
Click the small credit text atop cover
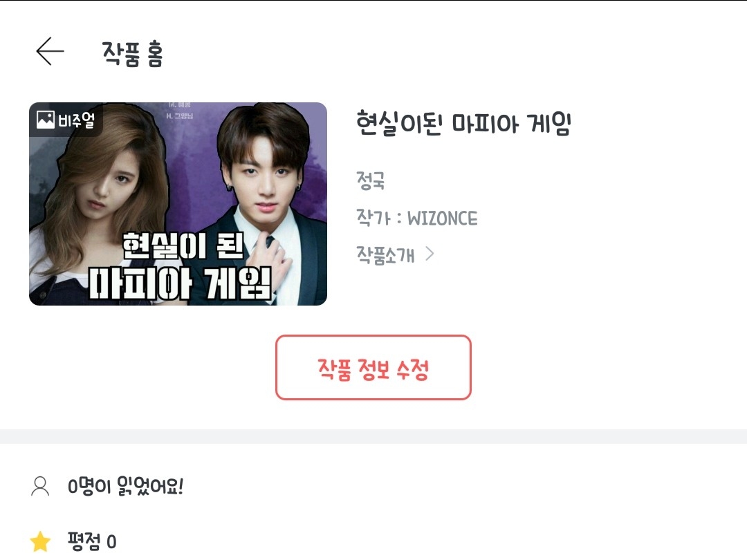179,111
